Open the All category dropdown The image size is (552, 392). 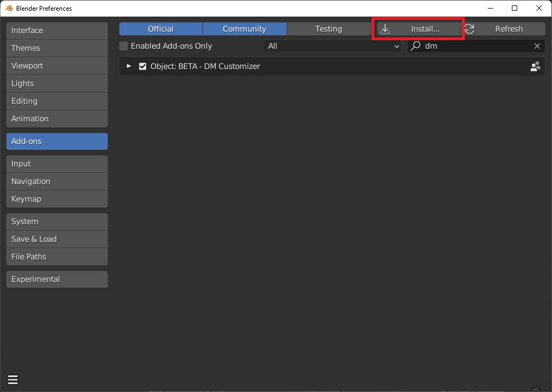332,46
